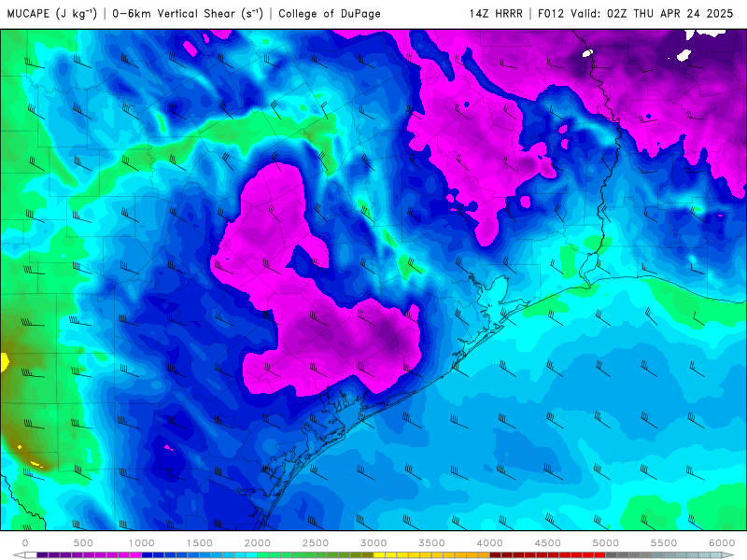Click the right arrow end of color bar
The image size is (747, 560).
pos(728,555)
